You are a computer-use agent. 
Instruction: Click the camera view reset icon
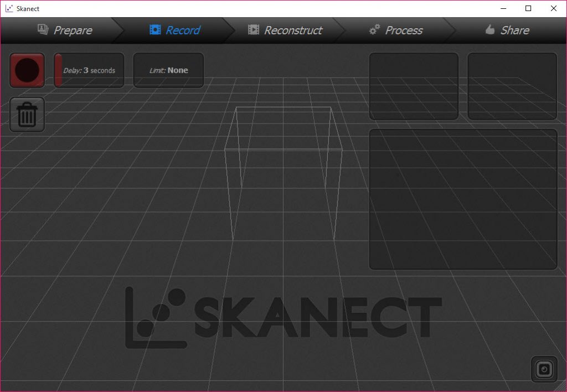pos(544,369)
